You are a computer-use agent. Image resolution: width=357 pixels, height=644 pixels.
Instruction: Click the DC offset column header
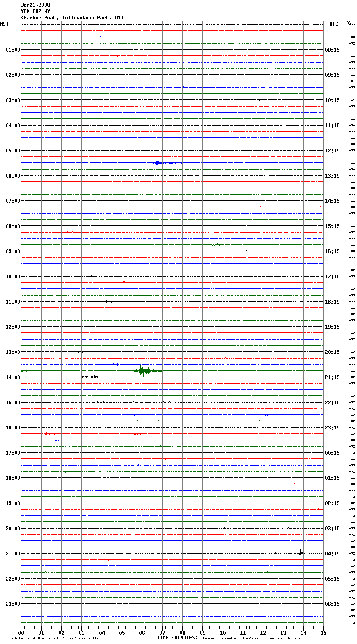tap(349, 23)
